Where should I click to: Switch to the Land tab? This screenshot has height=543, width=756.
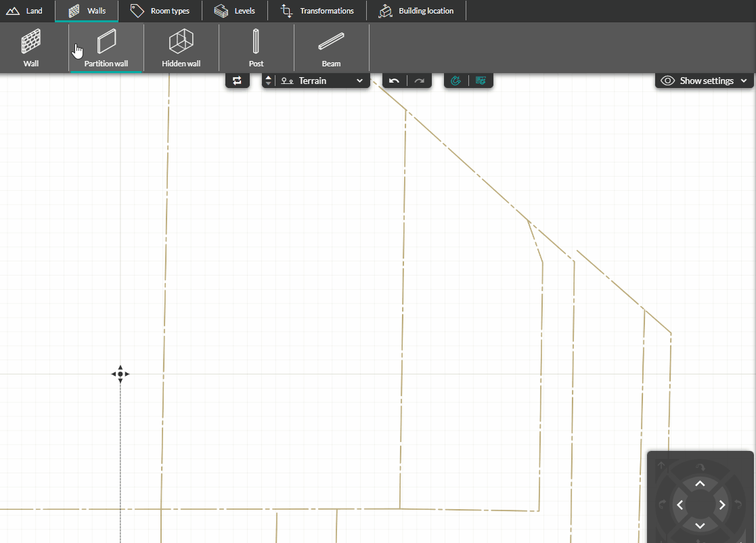coord(26,10)
